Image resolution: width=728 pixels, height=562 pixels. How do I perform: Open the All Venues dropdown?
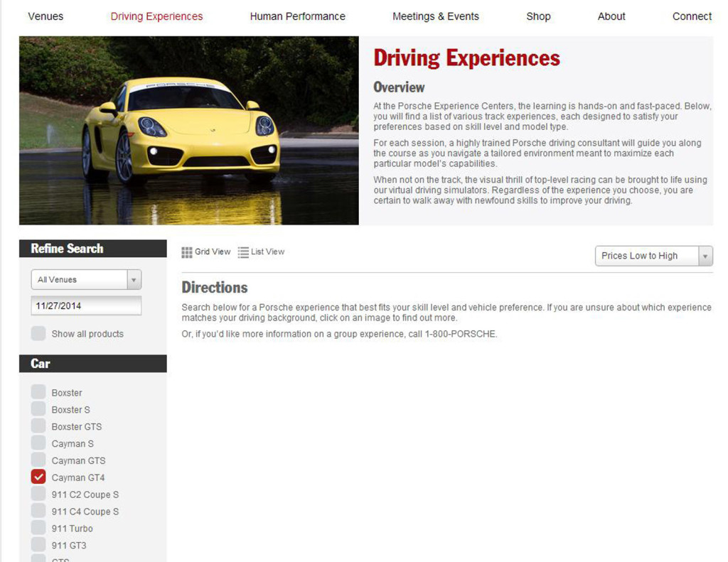click(86, 279)
